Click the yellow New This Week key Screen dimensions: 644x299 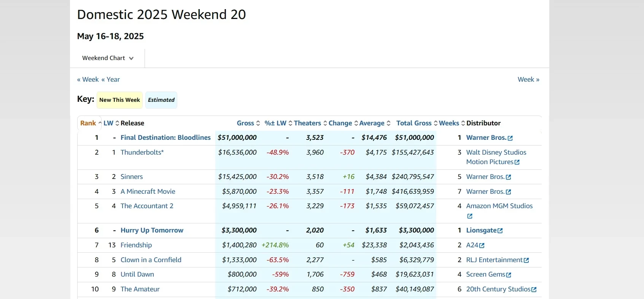click(119, 100)
